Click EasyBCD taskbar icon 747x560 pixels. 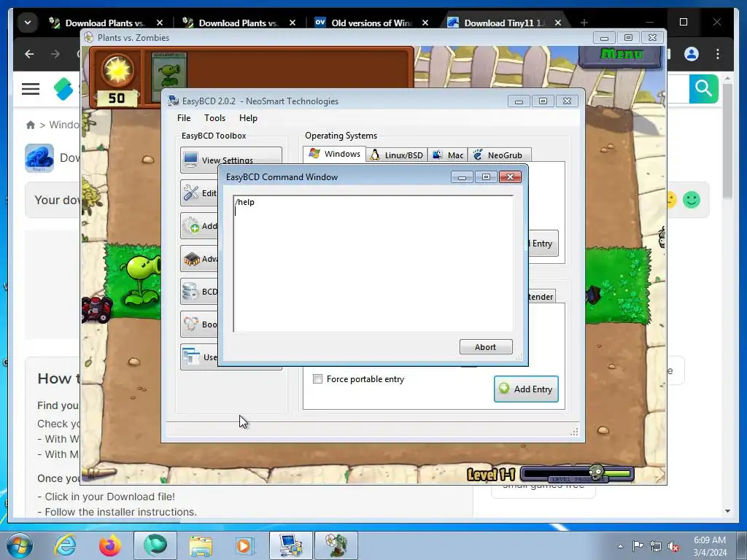[x=290, y=545]
